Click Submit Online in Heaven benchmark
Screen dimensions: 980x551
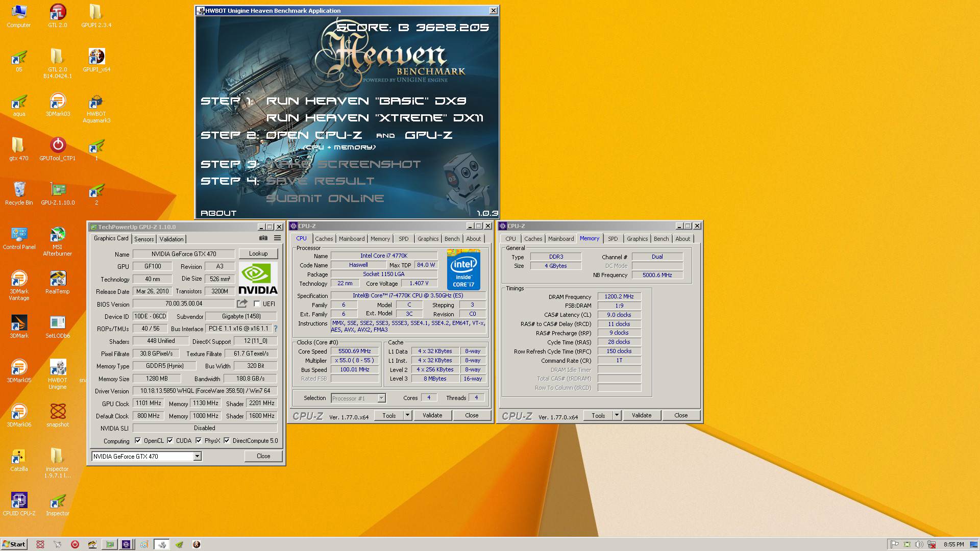pyautogui.click(x=325, y=198)
